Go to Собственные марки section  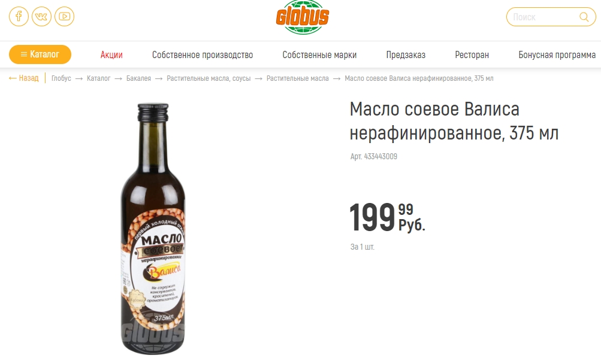point(319,55)
